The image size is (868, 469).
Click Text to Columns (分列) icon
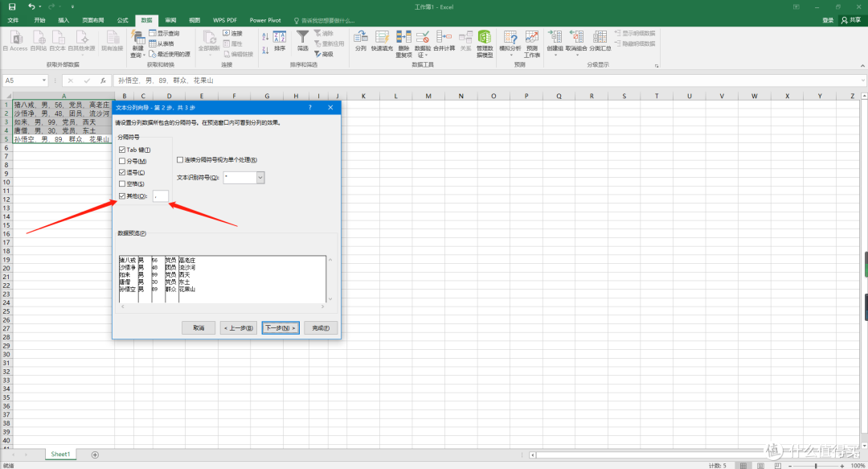361,37
